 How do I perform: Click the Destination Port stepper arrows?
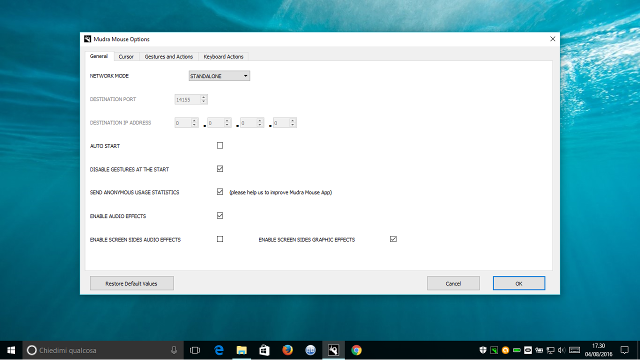[x=204, y=99]
